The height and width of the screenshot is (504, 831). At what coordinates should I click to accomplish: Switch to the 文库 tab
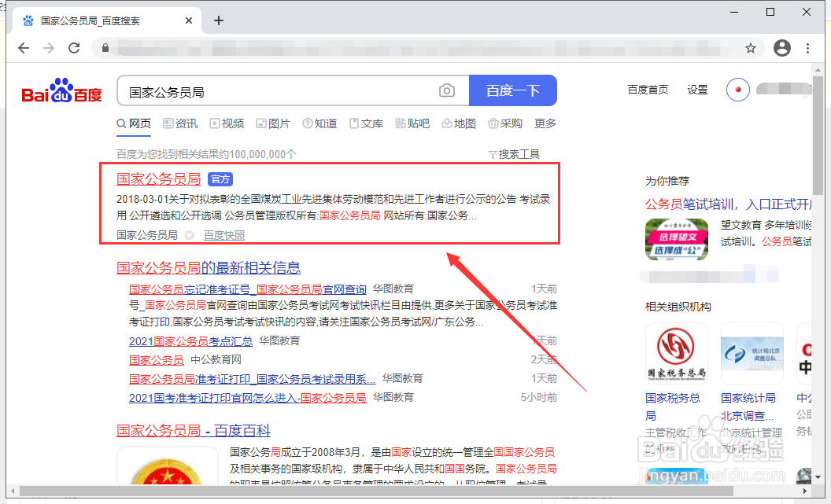[366, 123]
